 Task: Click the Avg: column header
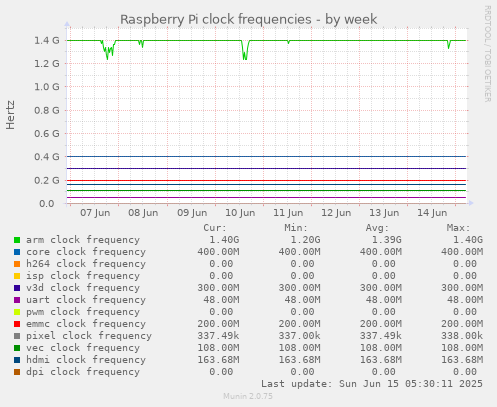(377, 228)
